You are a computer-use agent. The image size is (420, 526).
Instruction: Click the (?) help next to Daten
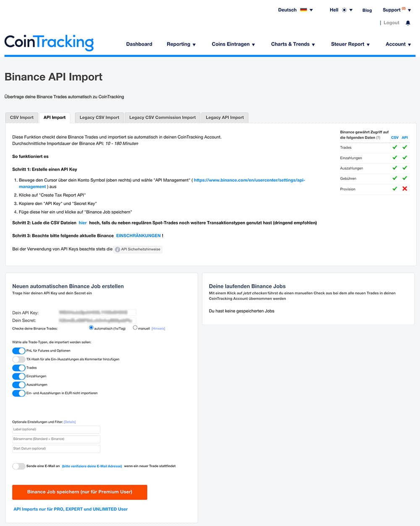[378, 137]
